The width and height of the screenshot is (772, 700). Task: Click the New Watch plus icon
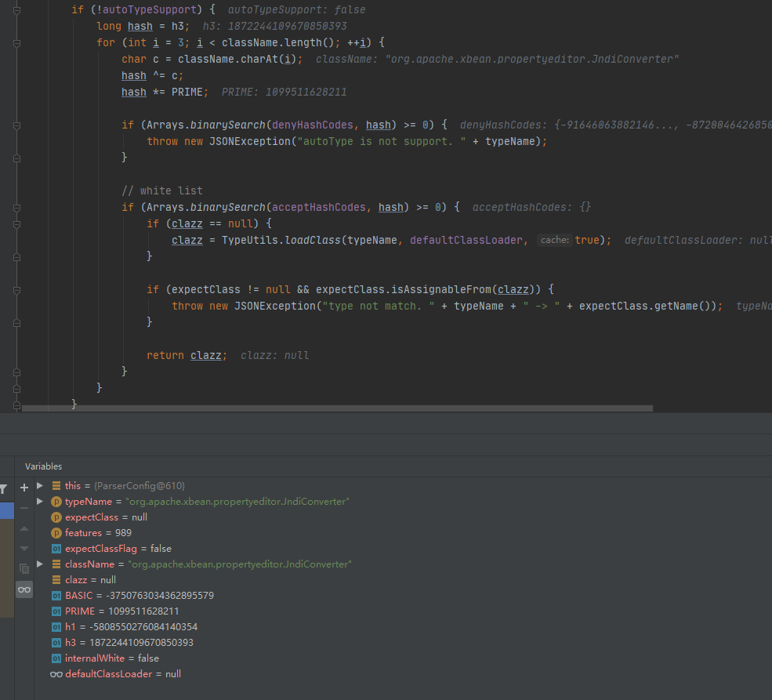coord(24,487)
